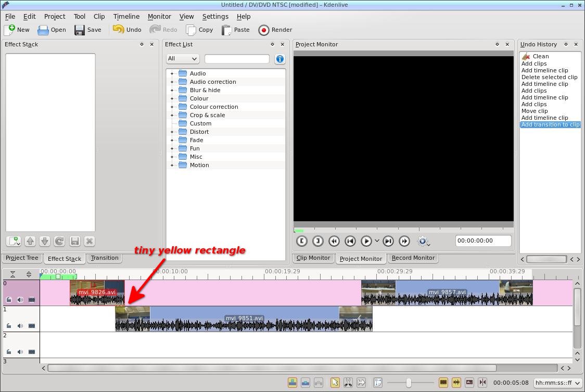Click the Effect List info icon
The width and height of the screenshot is (585, 392).
280,59
